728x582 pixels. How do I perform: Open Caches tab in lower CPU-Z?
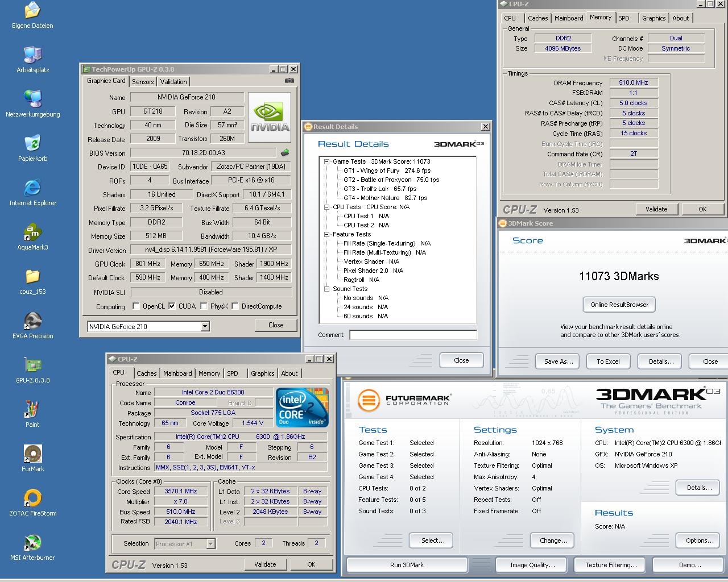coord(146,373)
